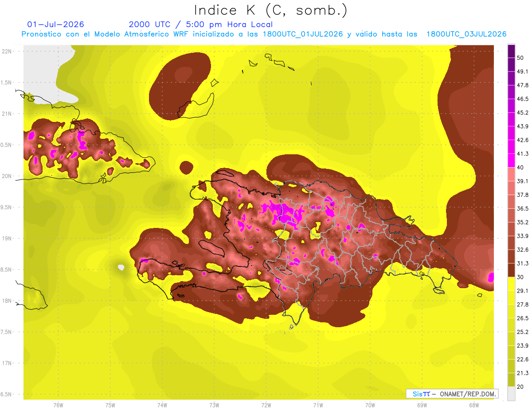Click the bottom color scale value '20'
The width and height of the screenshot is (532, 411).
[x=520, y=387]
